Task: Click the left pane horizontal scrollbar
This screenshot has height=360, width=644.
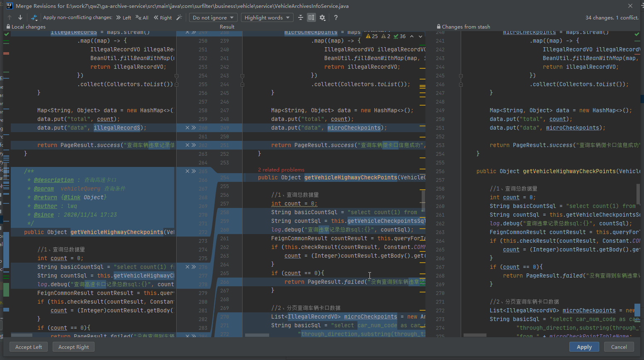Action: (x=21, y=335)
